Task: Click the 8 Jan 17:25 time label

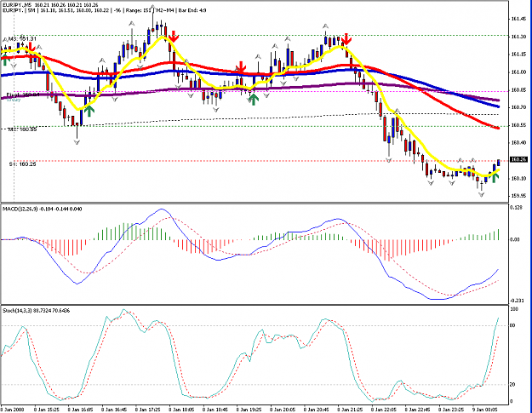Action: [147, 410]
